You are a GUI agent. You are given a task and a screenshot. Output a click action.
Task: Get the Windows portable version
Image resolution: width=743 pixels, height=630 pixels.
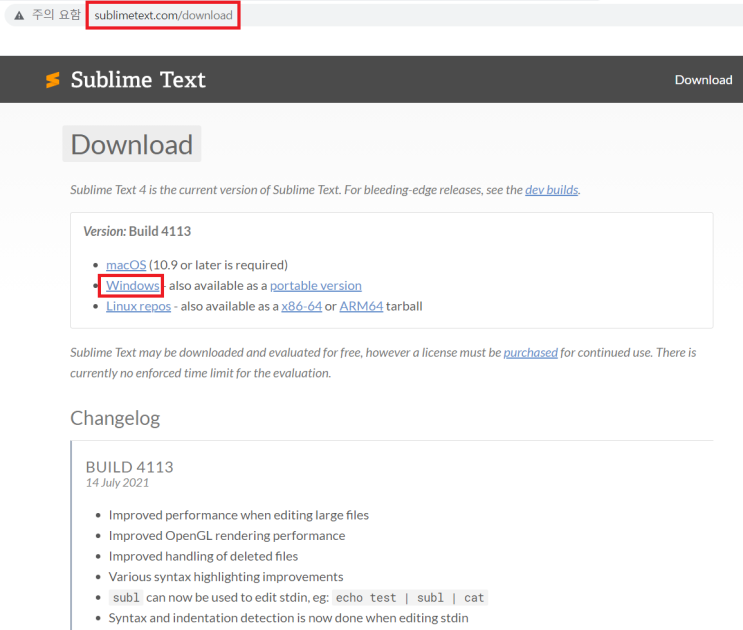tap(315, 285)
